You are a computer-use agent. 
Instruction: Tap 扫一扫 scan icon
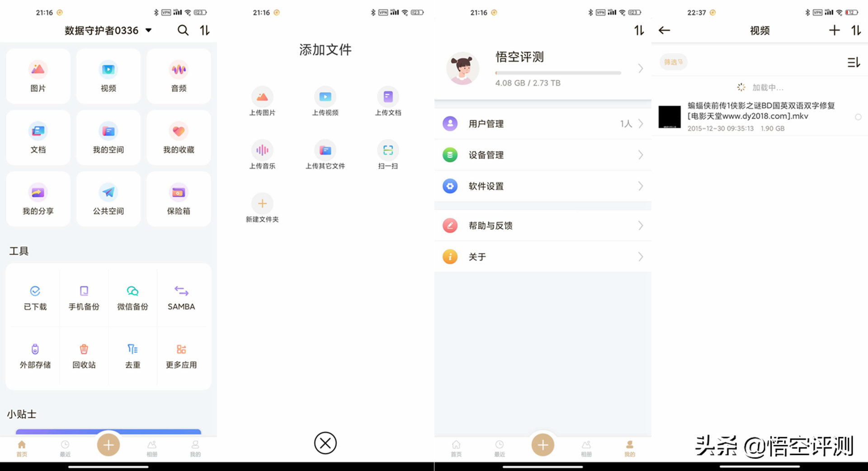[388, 155]
